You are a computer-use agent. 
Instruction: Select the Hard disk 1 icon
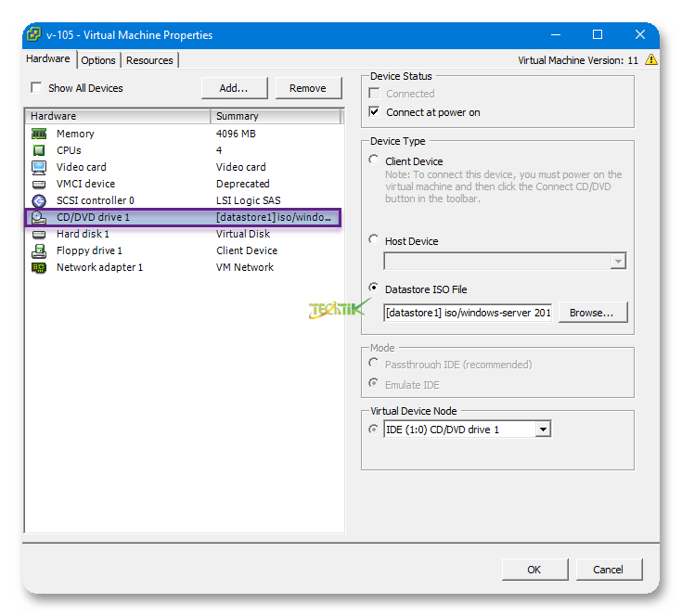tap(39, 234)
